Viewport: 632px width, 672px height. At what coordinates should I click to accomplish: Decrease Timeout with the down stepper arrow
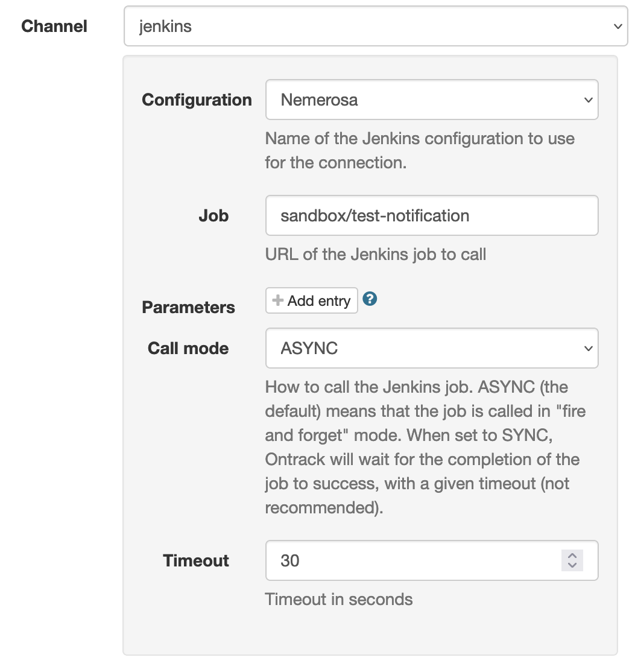(572, 566)
